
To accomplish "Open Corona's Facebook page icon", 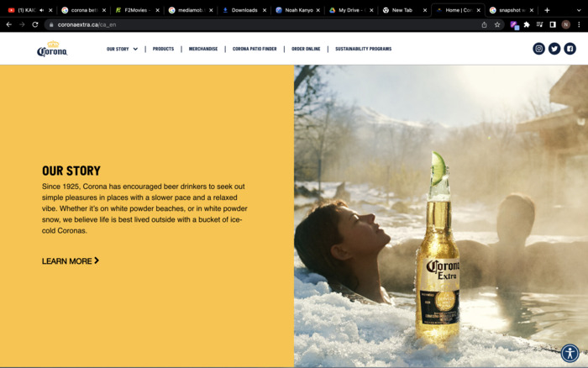I will 570,49.
